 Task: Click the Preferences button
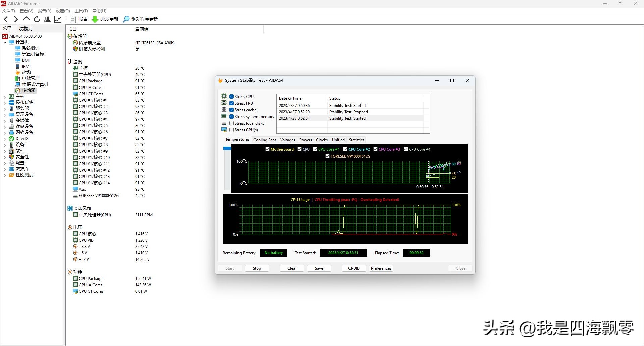tap(381, 268)
